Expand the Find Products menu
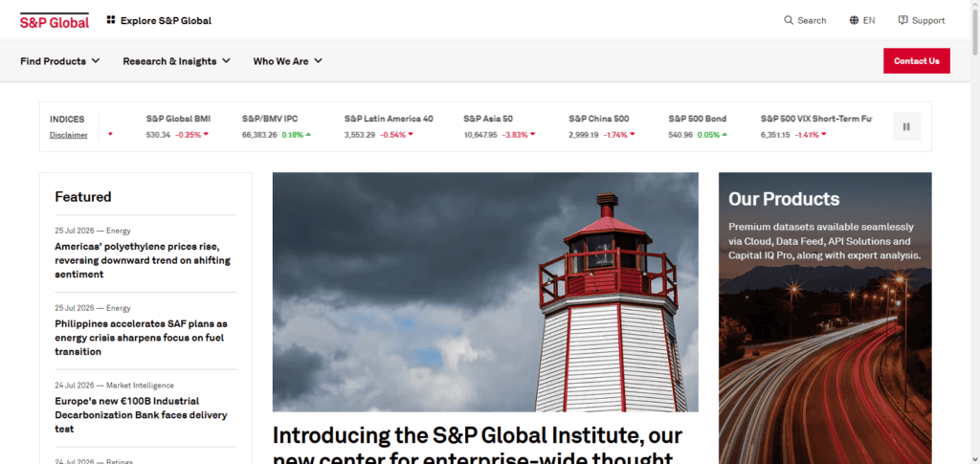980x464 pixels. (x=60, y=61)
